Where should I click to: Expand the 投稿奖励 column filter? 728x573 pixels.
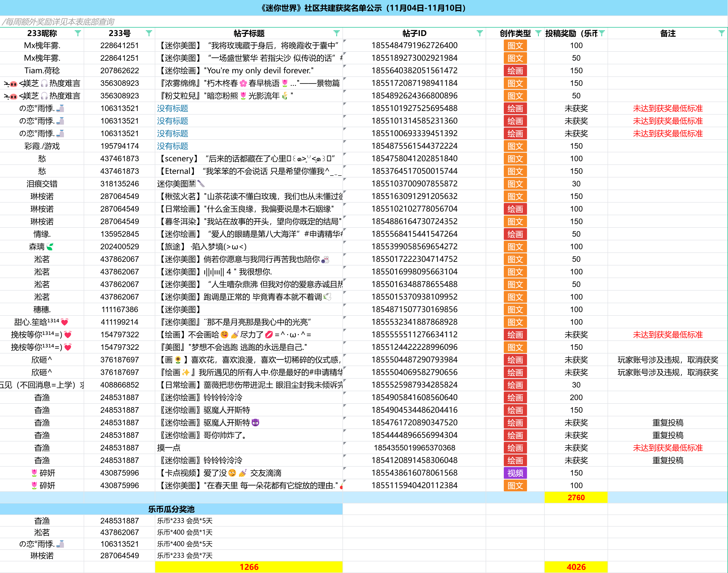[602, 33]
